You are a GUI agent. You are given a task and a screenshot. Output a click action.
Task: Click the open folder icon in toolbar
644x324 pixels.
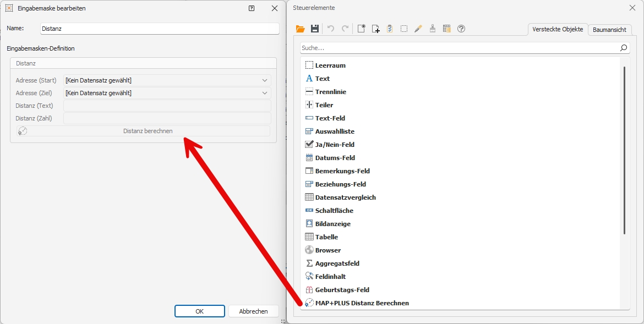[300, 29]
